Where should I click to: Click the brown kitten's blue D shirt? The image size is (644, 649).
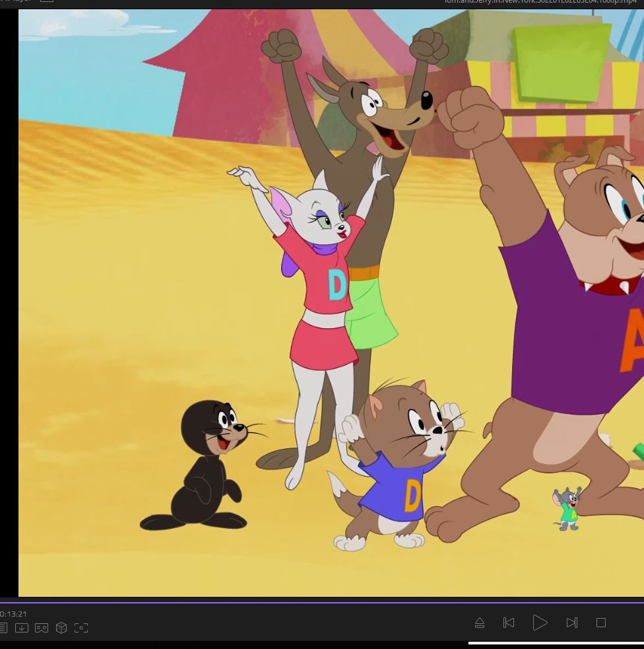[x=399, y=492]
